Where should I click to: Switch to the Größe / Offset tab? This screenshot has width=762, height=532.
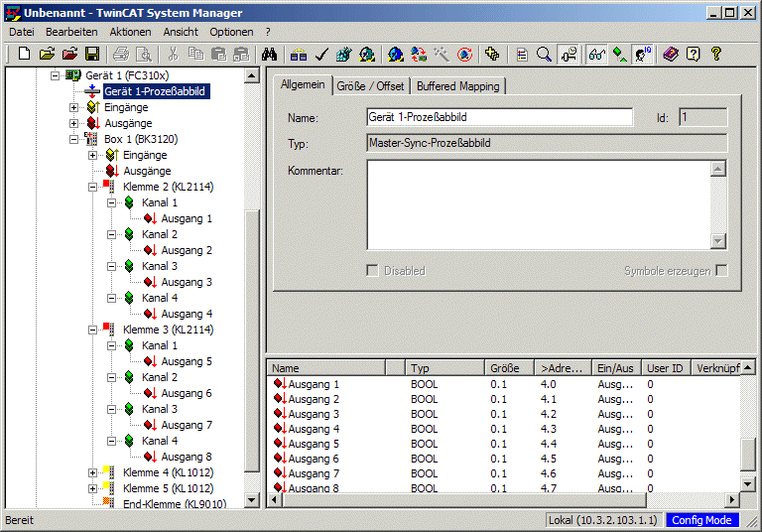click(370, 86)
